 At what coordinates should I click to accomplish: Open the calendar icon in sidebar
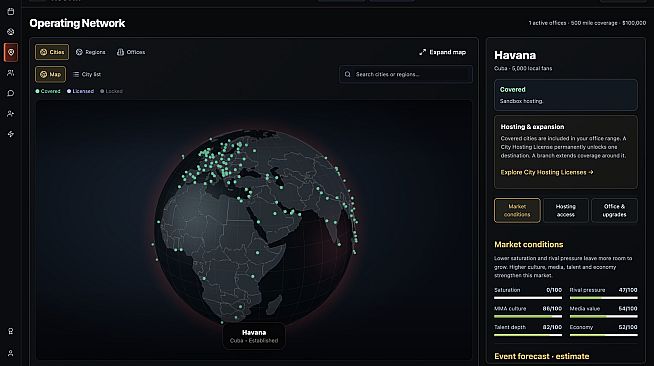[10, 11]
